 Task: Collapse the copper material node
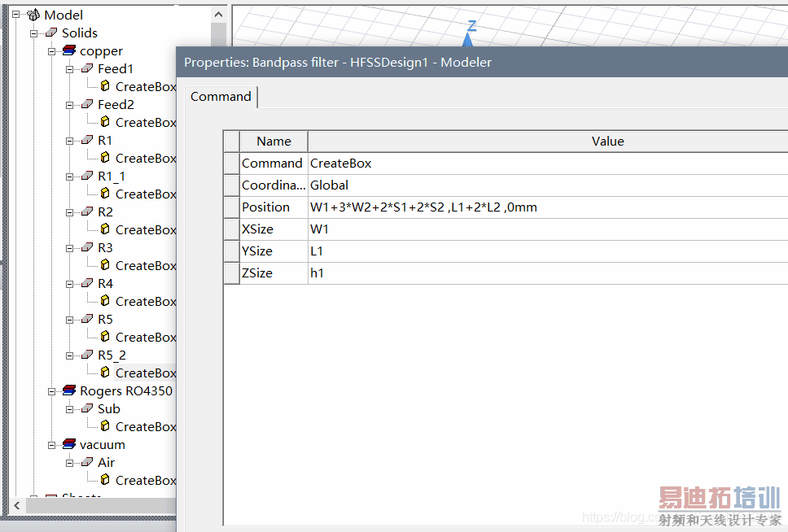pos(51,51)
